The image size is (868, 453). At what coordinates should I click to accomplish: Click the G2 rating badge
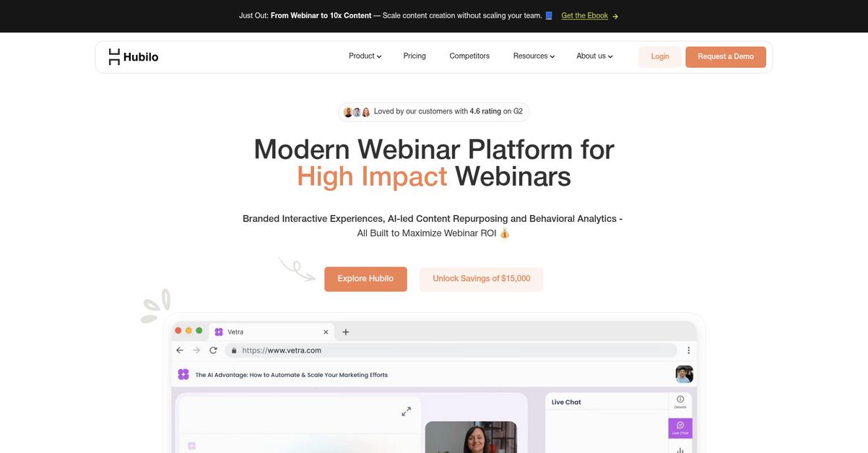tap(434, 112)
